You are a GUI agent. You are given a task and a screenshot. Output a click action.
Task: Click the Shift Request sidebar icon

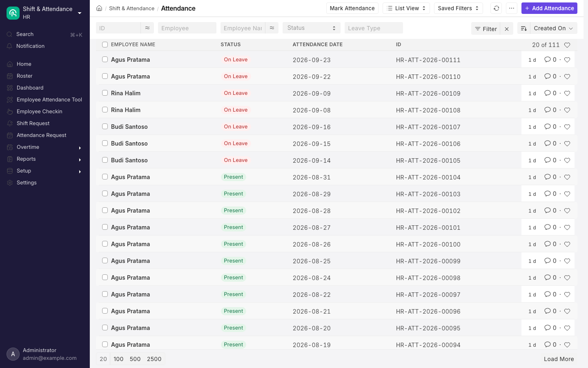[10, 123]
